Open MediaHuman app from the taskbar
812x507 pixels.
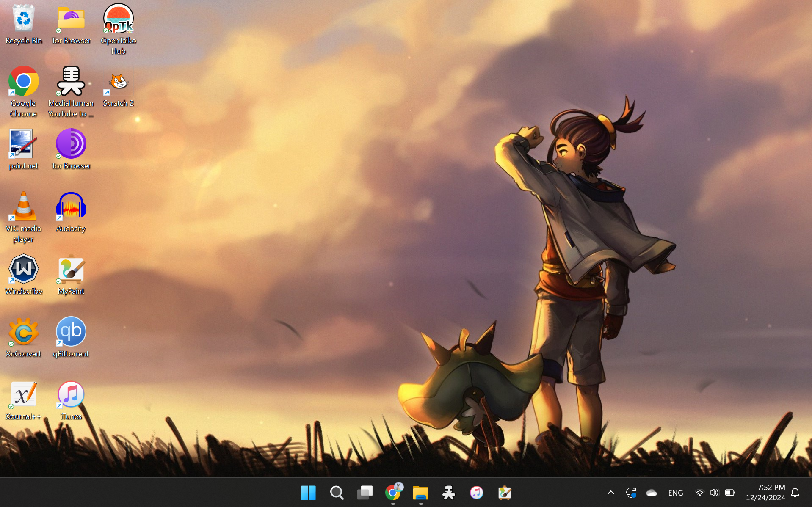pyautogui.click(x=449, y=493)
